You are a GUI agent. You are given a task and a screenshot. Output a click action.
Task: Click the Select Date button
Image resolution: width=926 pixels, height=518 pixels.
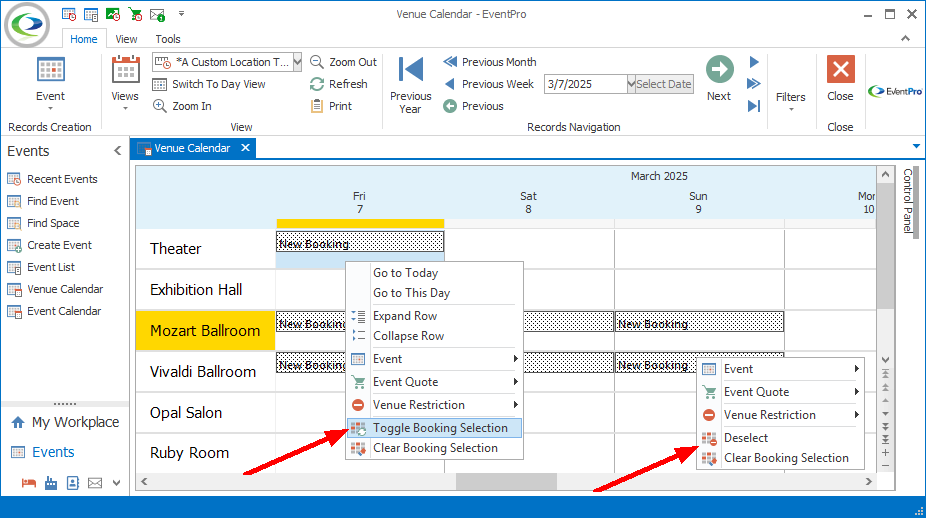pos(664,84)
